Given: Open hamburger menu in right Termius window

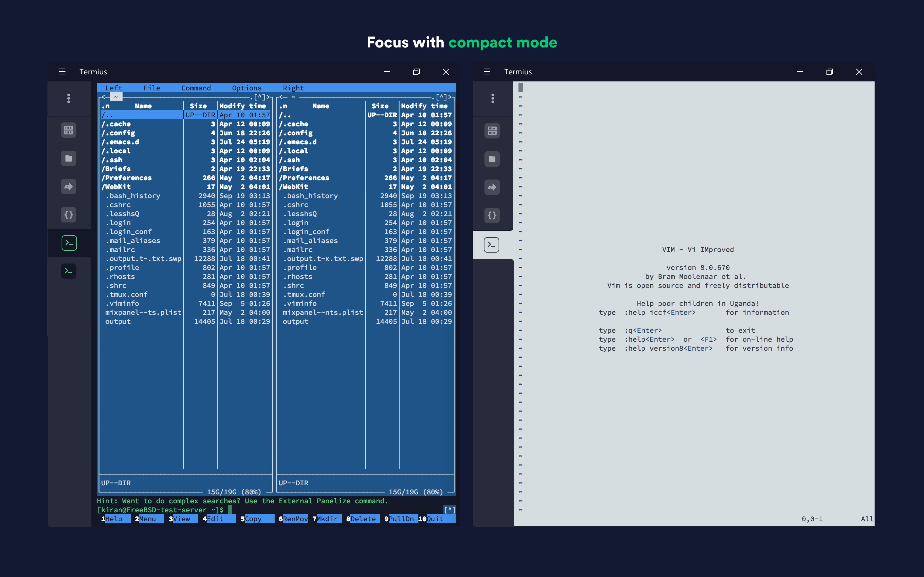Looking at the screenshot, I should (487, 72).
